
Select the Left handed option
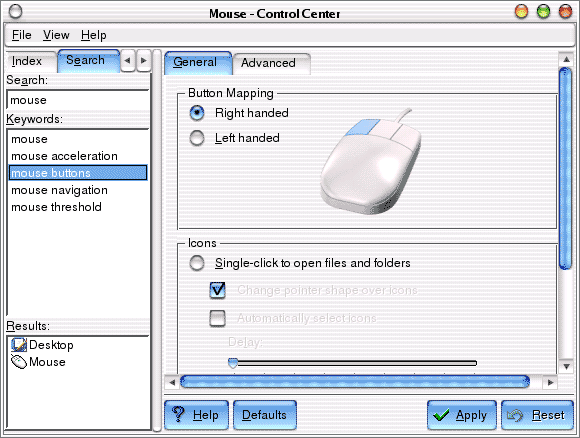pos(197,138)
